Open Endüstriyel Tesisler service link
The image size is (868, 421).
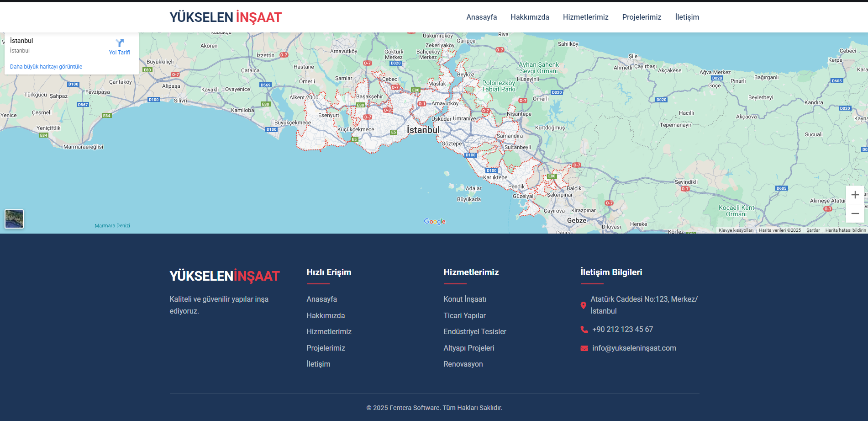[x=475, y=331]
